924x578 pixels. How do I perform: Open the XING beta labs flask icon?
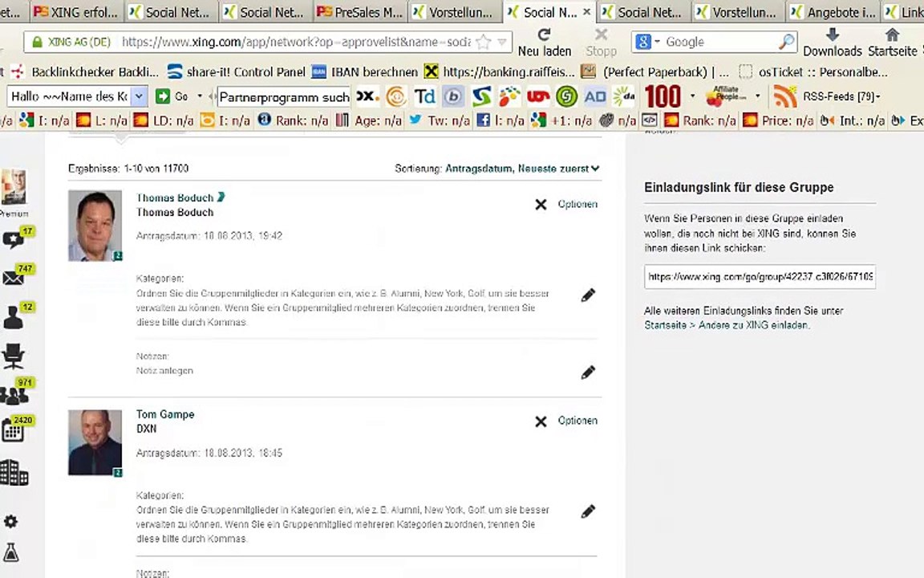(11, 552)
